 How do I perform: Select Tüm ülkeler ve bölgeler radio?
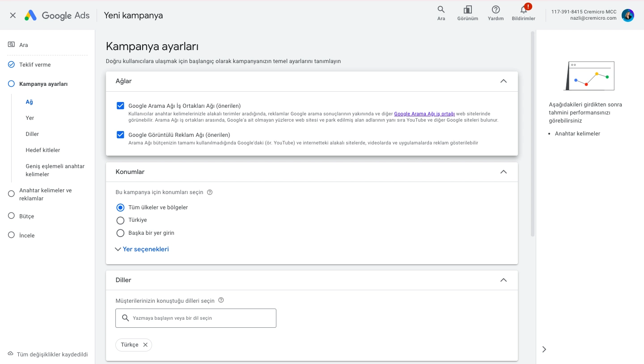120,207
